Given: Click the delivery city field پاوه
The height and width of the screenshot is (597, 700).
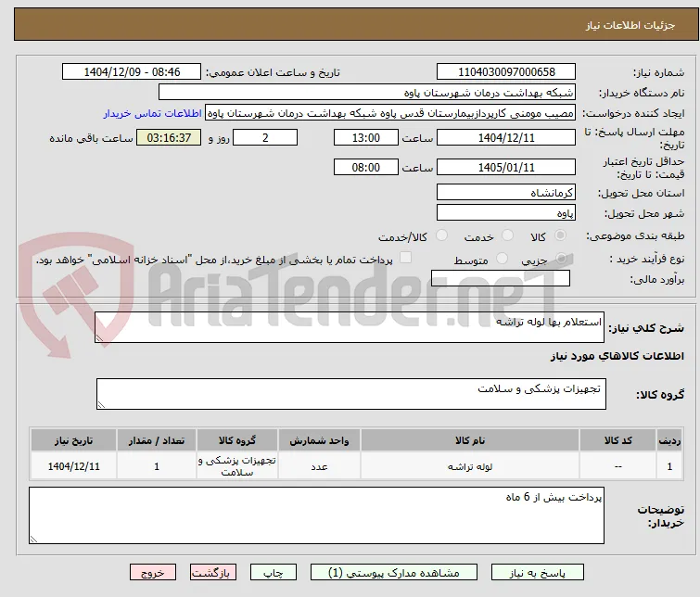Looking at the screenshot, I should (506, 212).
